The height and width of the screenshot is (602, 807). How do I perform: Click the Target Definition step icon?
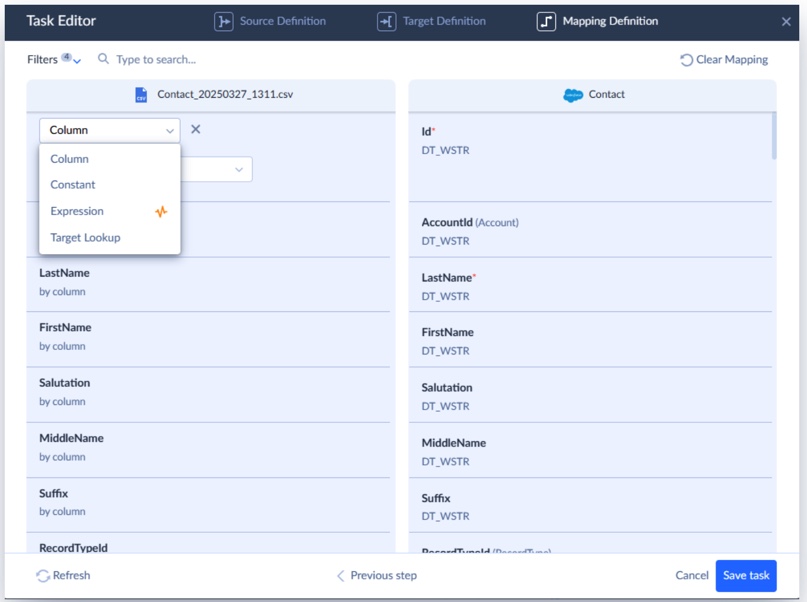[387, 22]
